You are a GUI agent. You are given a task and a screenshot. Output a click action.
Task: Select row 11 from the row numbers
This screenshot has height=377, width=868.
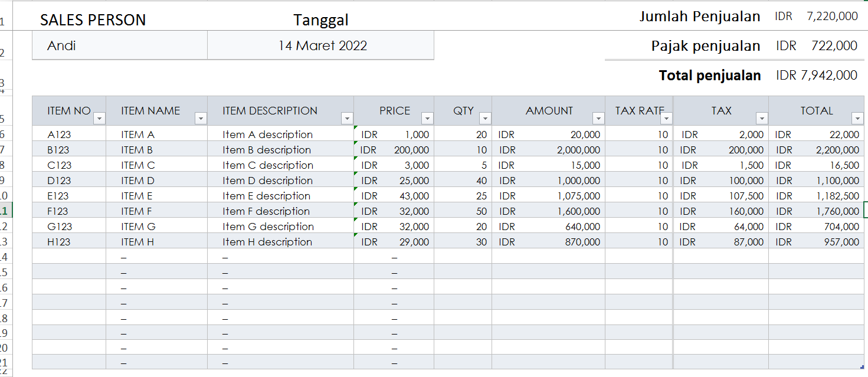(x=6, y=211)
